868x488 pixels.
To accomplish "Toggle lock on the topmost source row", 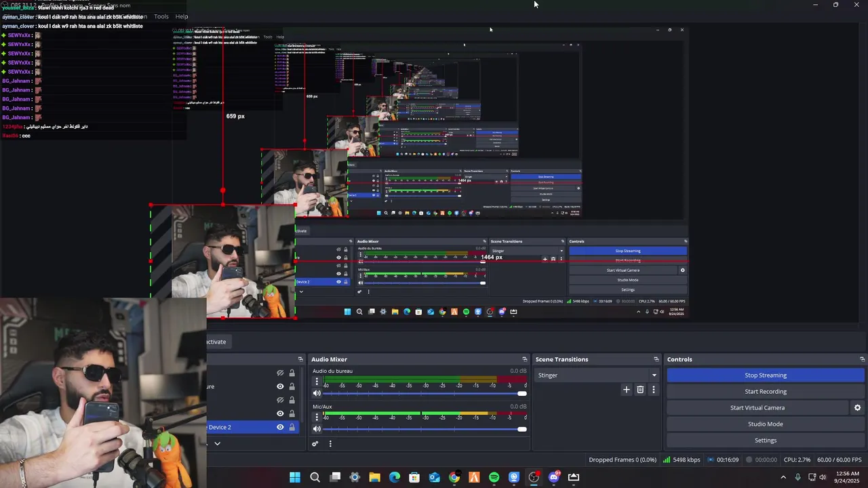I will point(292,373).
